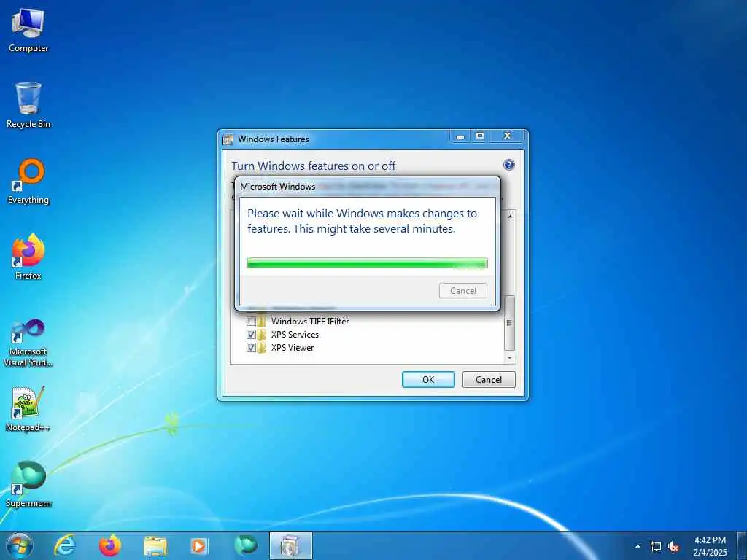Minimize the Windows Features window
Image resolution: width=747 pixels, height=560 pixels.
[x=460, y=136]
